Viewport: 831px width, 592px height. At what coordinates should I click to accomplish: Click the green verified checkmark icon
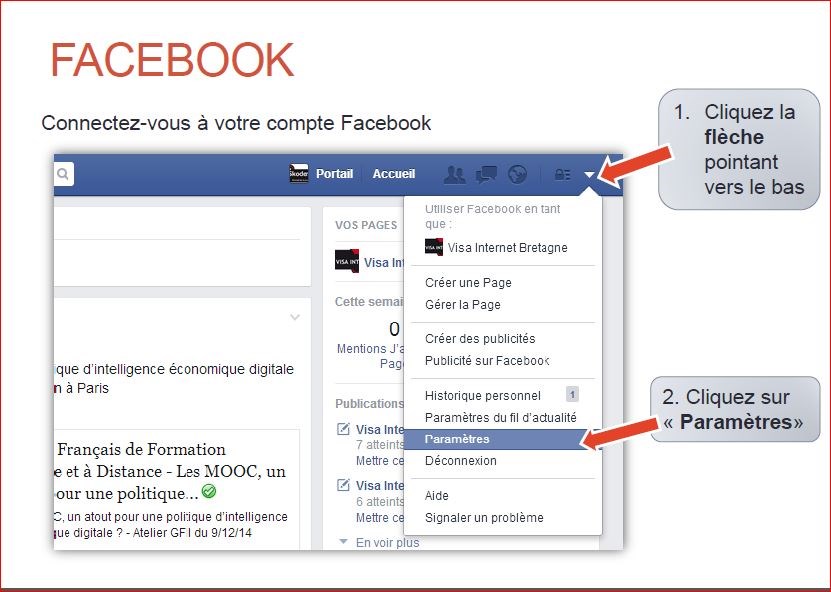pos(209,491)
